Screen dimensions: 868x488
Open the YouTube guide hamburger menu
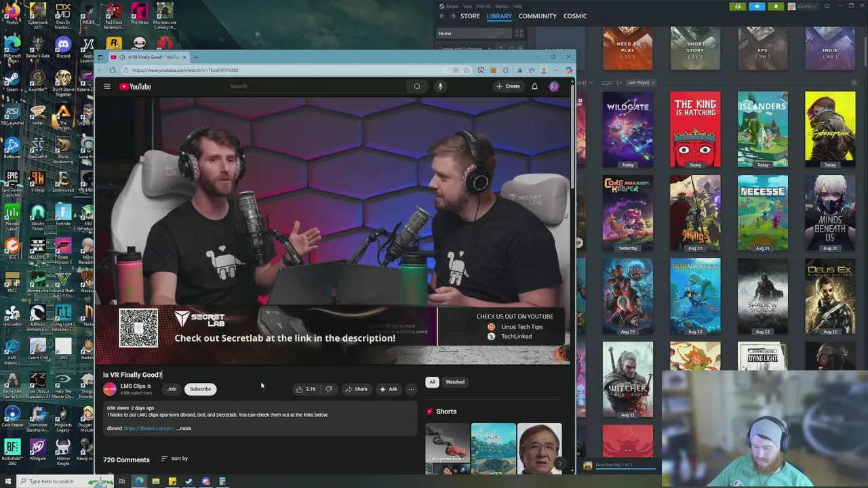107,87
